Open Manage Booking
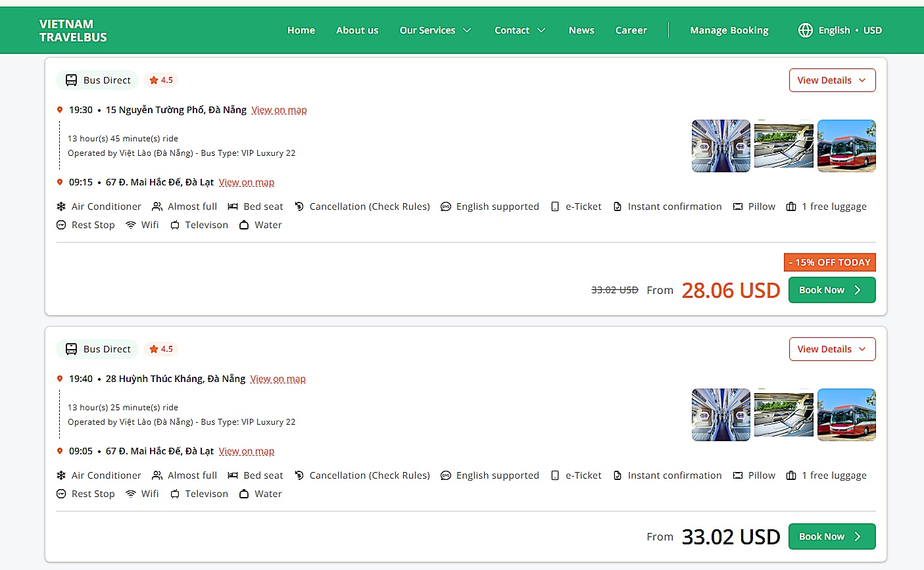 click(729, 30)
